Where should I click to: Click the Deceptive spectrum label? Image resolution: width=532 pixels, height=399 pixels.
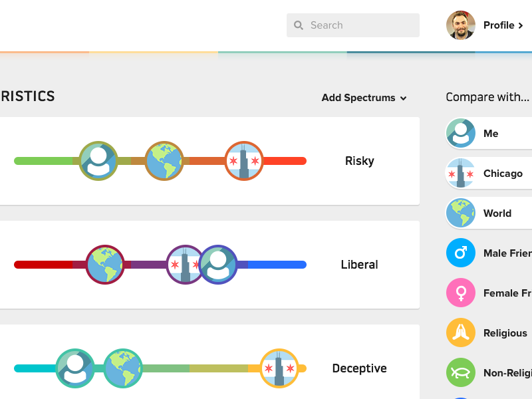359,368
